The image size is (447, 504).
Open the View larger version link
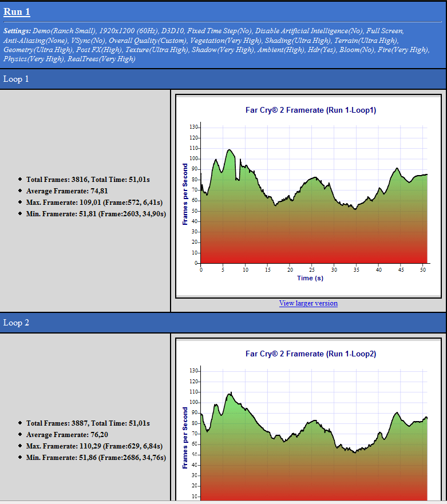[x=308, y=303]
